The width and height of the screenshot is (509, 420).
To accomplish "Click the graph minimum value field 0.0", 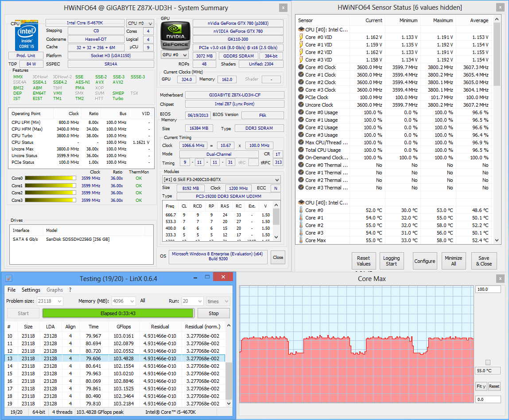I will click(488, 400).
